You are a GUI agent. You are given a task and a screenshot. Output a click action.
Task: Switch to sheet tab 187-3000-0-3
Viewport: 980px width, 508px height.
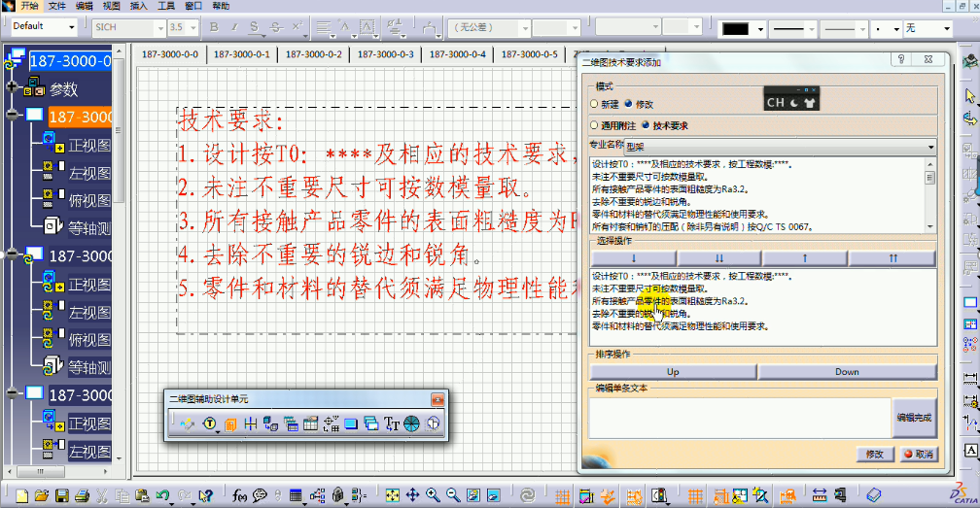click(386, 54)
